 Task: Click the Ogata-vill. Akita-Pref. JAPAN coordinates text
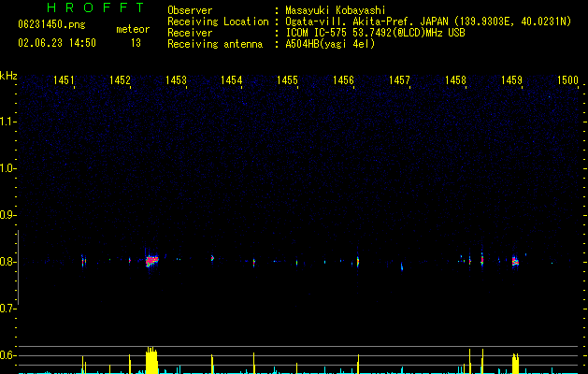click(428, 22)
